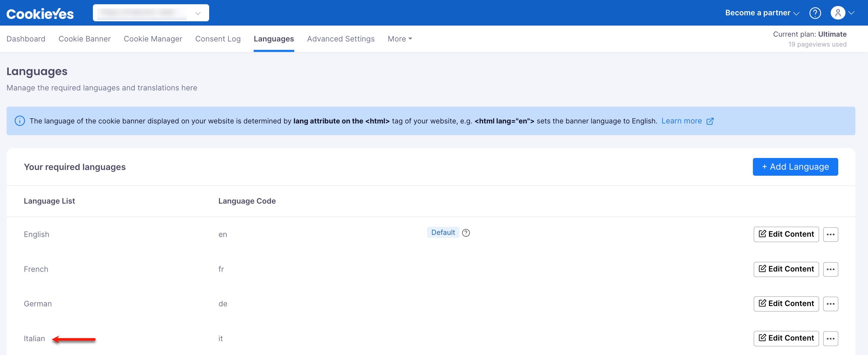Follow the Learn more link
868x355 pixels.
[681, 121]
